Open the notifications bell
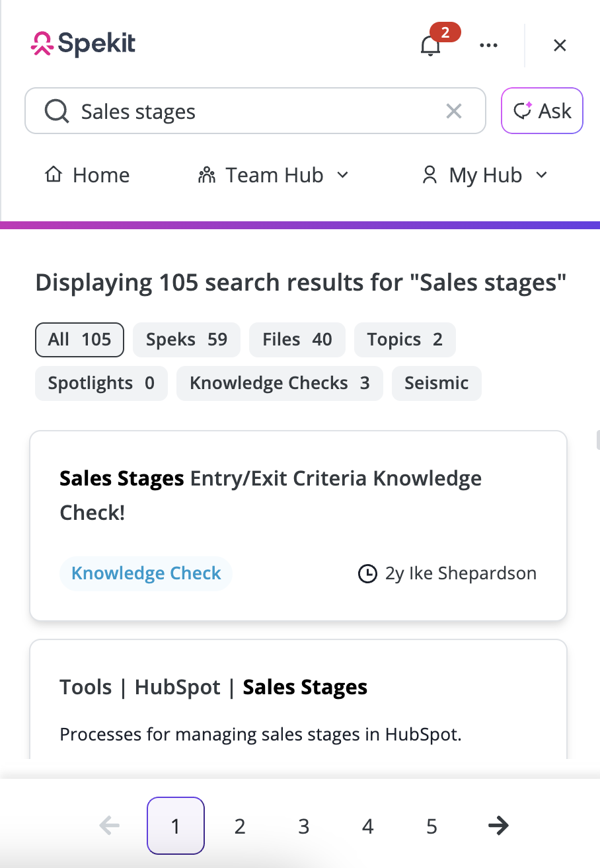Viewport: 600px width, 868px height. tap(431, 45)
